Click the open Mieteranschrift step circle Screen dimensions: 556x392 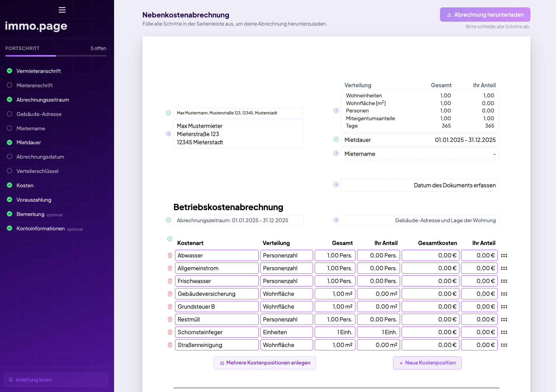click(x=9, y=85)
